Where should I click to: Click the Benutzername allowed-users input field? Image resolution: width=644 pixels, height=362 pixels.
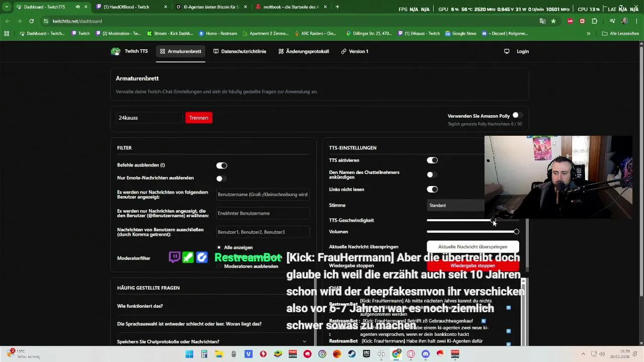coord(262,194)
